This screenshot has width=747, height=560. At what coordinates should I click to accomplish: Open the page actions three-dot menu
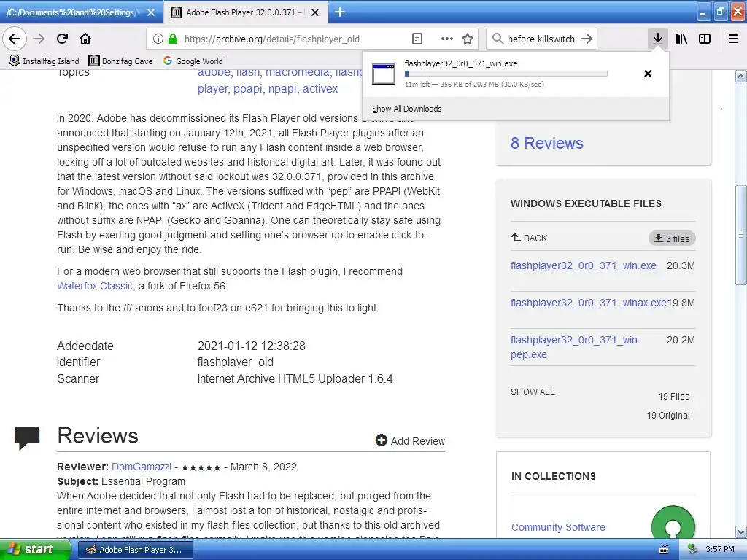pyautogui.click(x=446, y=39)
